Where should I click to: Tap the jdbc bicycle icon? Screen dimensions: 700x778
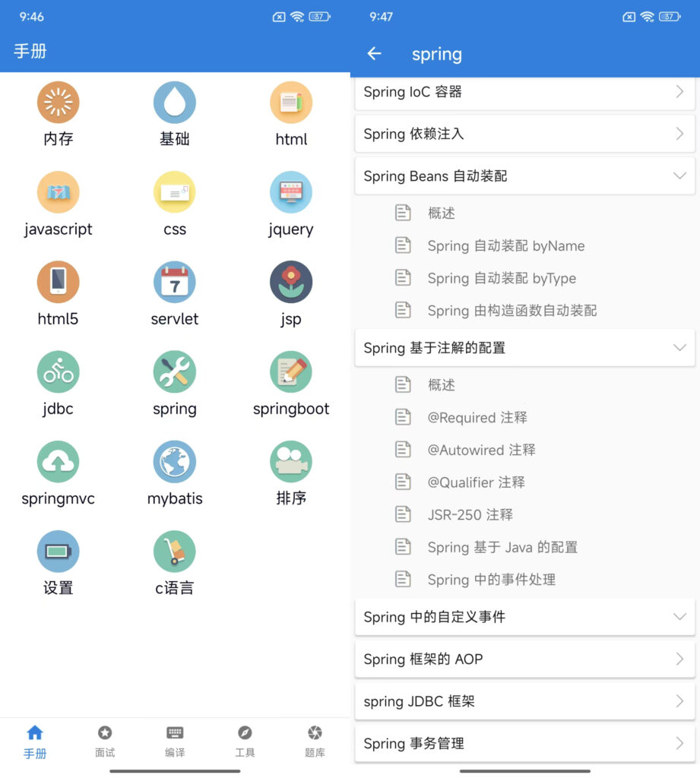(x=58, y=372)
